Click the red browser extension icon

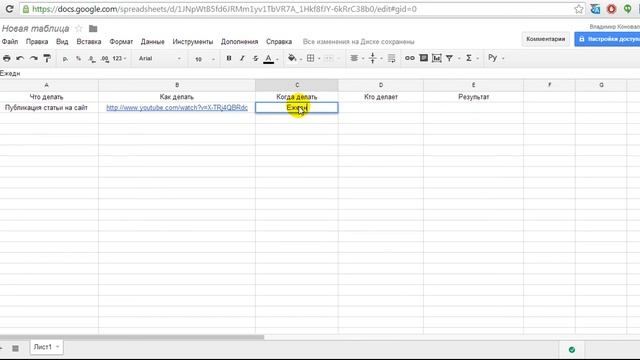pyautogui.click(x=611, y=9)
